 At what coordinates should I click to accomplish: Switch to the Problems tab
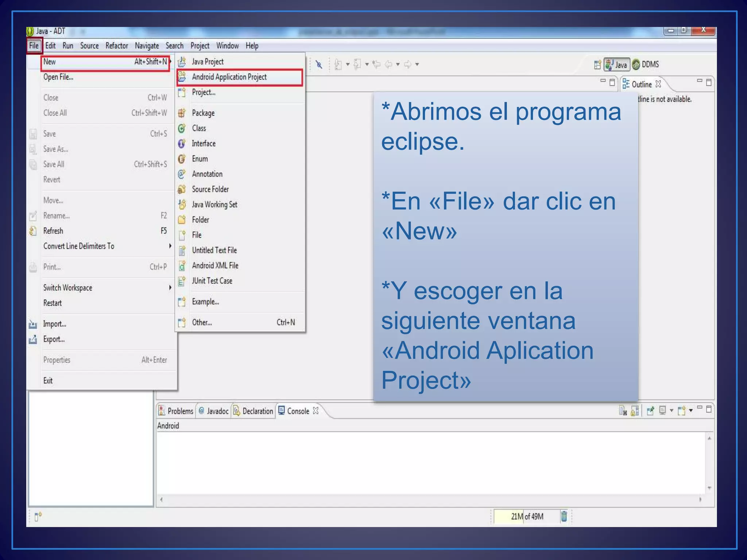click(176, 411)
